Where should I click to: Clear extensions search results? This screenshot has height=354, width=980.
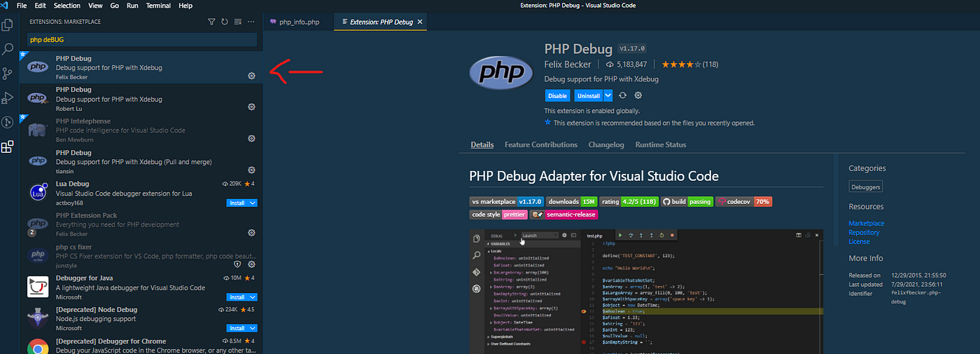pyautogui.click(x=238, y=22)
